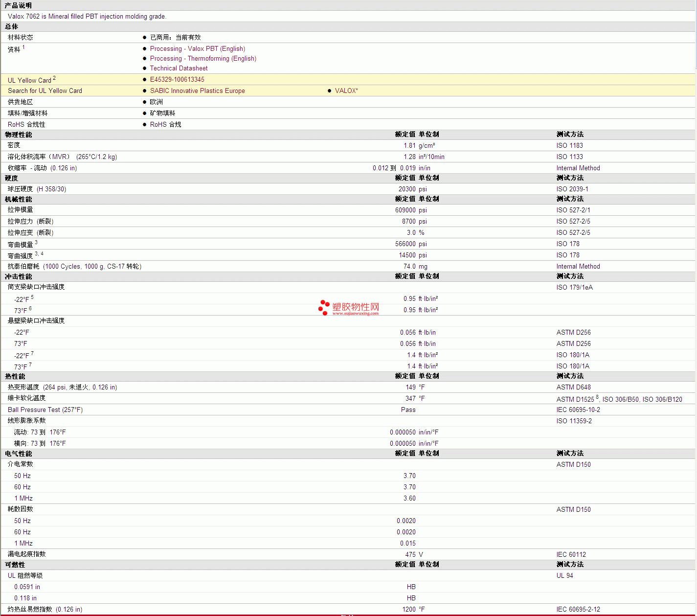Viewport: 697px width, 616px height.
Task: Click the RoHS 合规 value
Action: click(x=165, y=124)
